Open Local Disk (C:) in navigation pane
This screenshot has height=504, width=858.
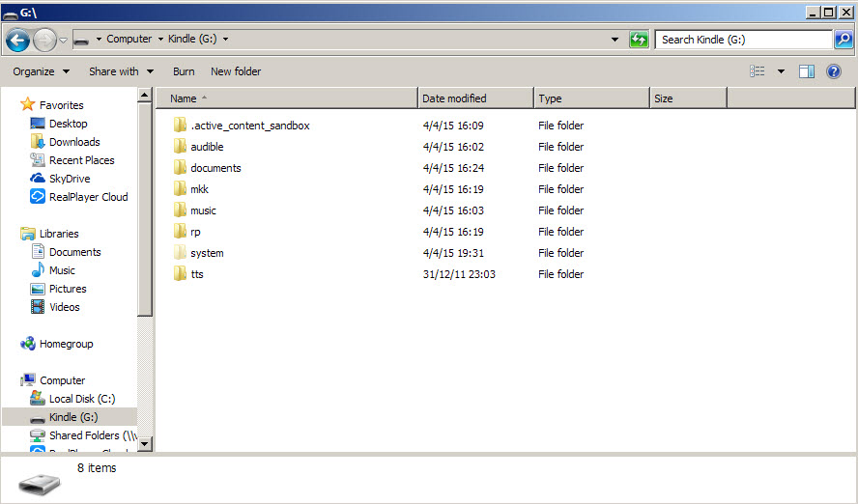point(82,399)
